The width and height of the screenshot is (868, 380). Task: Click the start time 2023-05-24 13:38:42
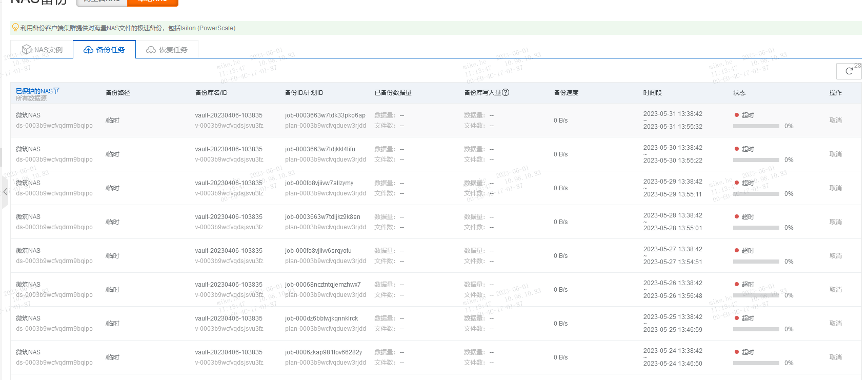pos(673,351)
